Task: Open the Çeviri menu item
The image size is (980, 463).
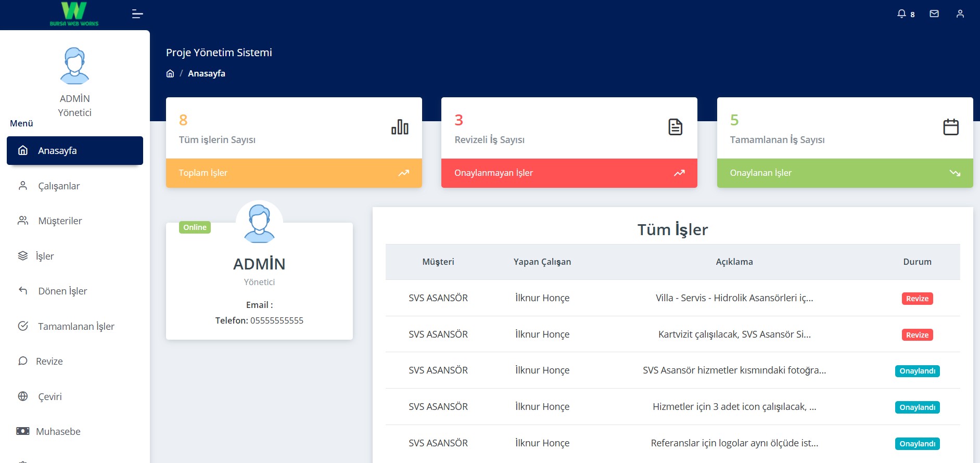Action: click(50, 396)
